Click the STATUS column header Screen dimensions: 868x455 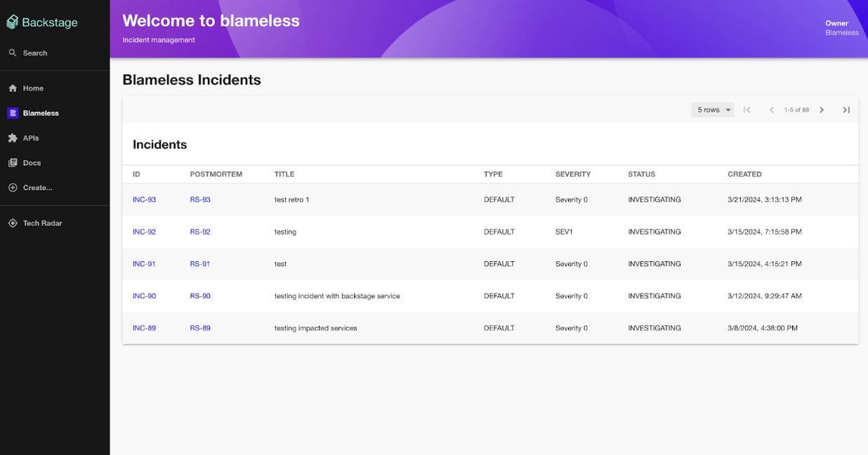641,174
